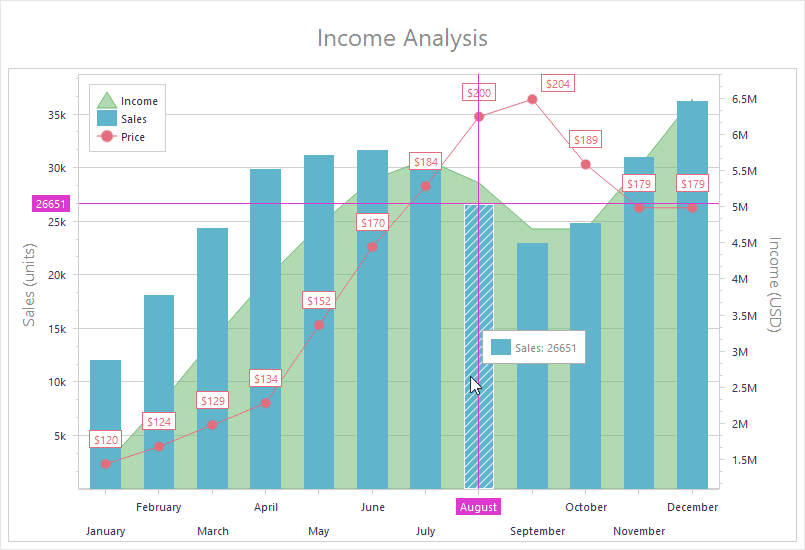Click the September price point marker
Viewport: 805px width, 550px height.
pyautogui.click(x=532, y=99)
